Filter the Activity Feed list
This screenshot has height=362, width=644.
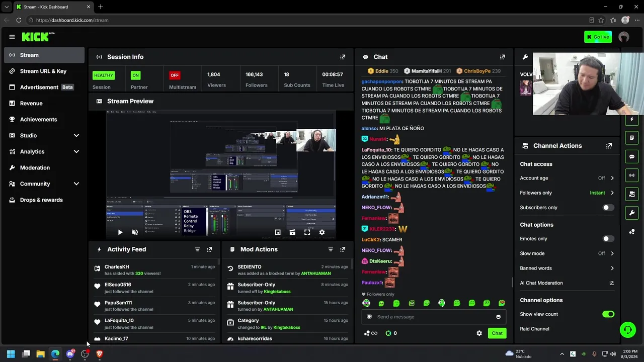click(x=197, y=249)
